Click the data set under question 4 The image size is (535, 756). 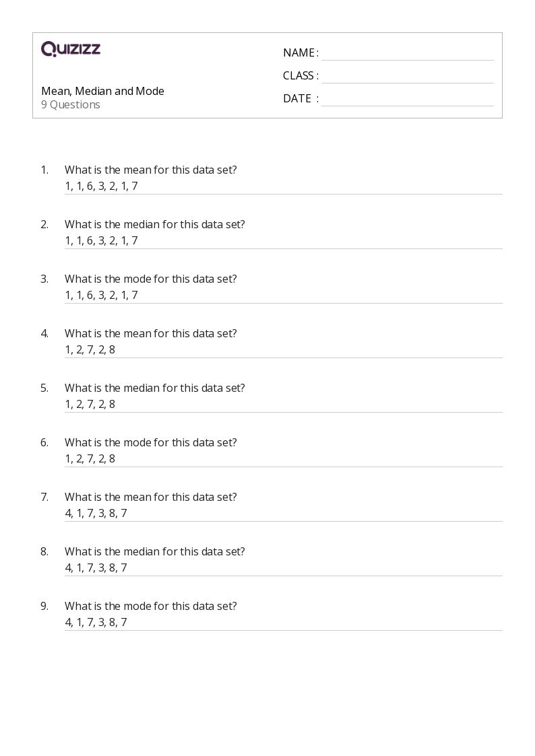click(90, 349)
